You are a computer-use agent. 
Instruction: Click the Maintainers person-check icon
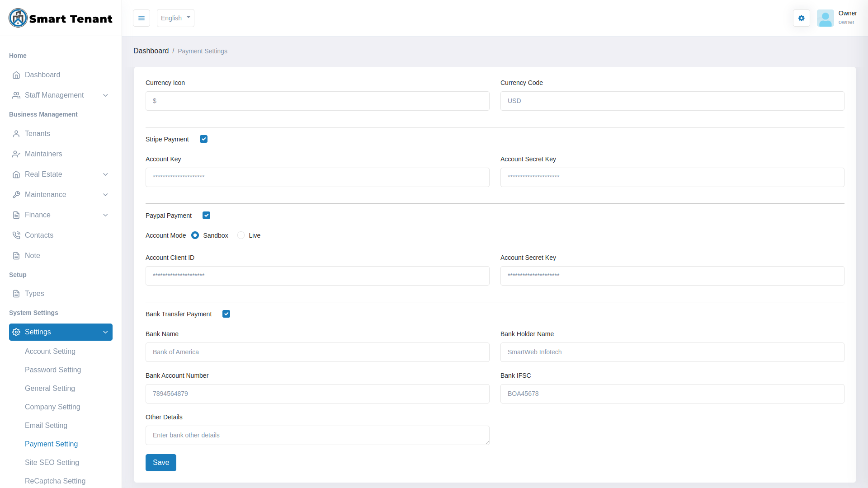point(16,154)
